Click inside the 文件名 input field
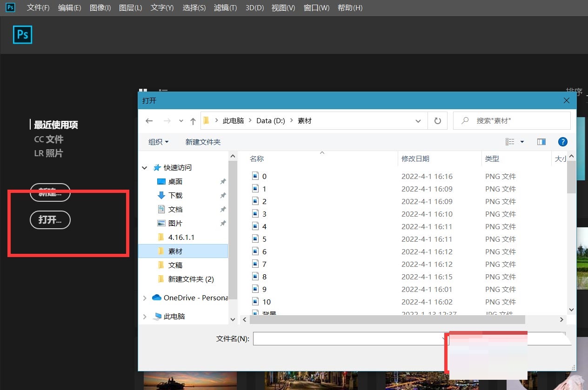Viewport: 588px width, 390px height. 349,338
